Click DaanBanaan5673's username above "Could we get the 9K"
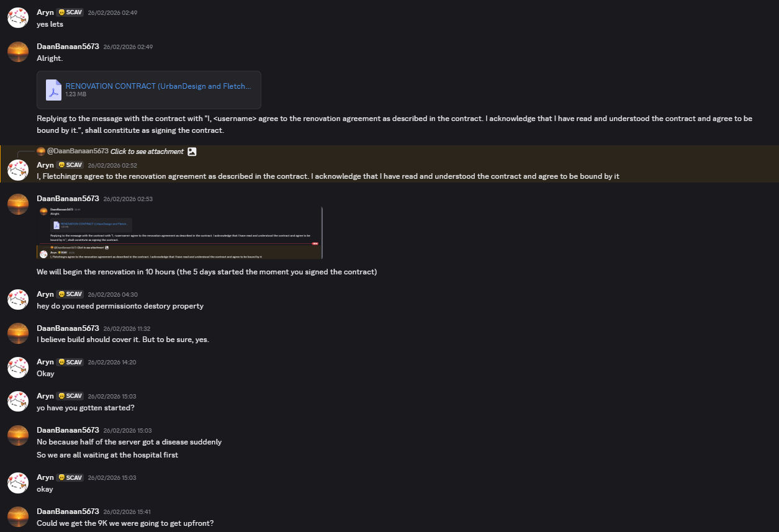Viewport: 779px width, 532px height. (68, 512)
